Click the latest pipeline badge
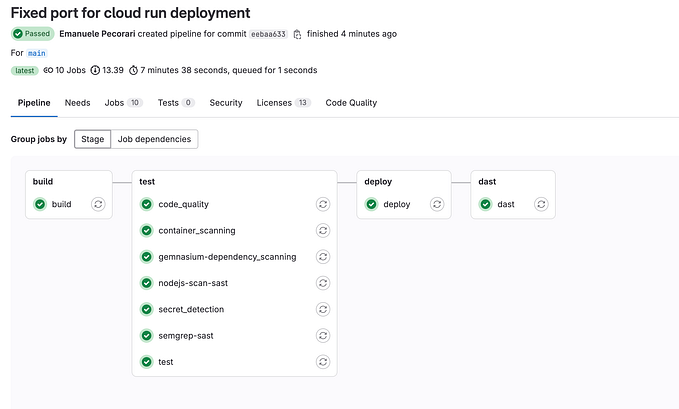 coord(25,71)
